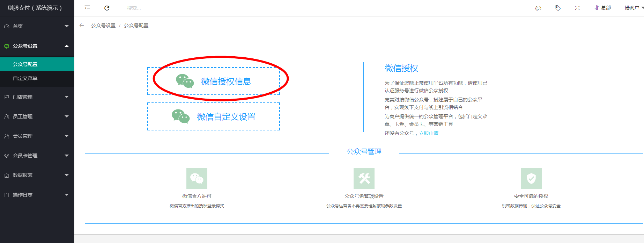
Task: Collapse the 公众号设置 menu arrow
Action: [x=67, y=46]
